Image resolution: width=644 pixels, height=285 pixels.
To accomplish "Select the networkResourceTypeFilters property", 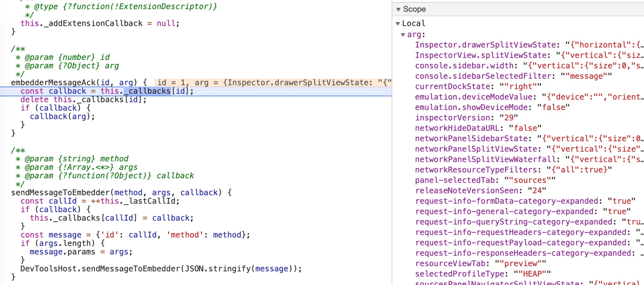I will tap(476, 170).
